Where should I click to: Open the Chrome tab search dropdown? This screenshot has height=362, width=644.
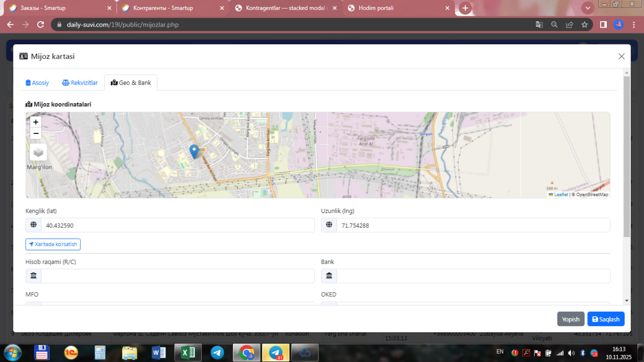[587, 8]
